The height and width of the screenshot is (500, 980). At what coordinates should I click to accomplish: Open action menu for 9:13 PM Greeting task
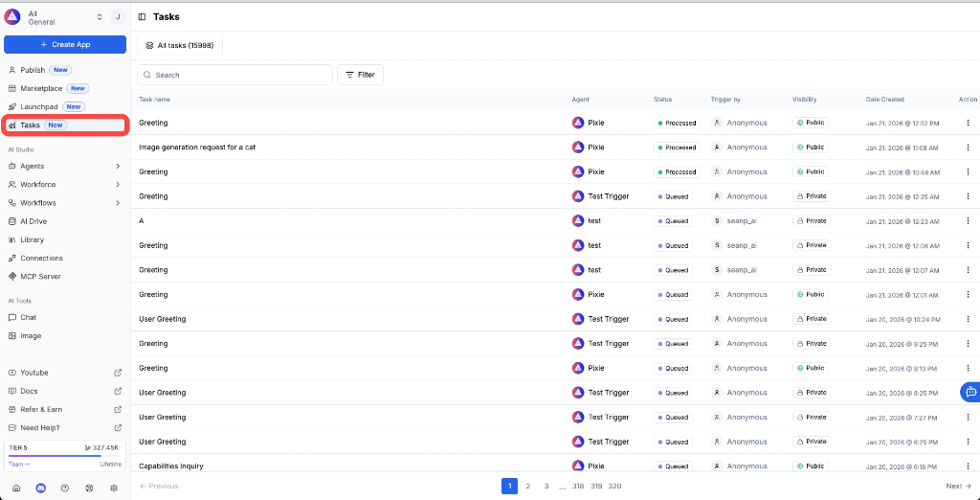pos(968,368)
